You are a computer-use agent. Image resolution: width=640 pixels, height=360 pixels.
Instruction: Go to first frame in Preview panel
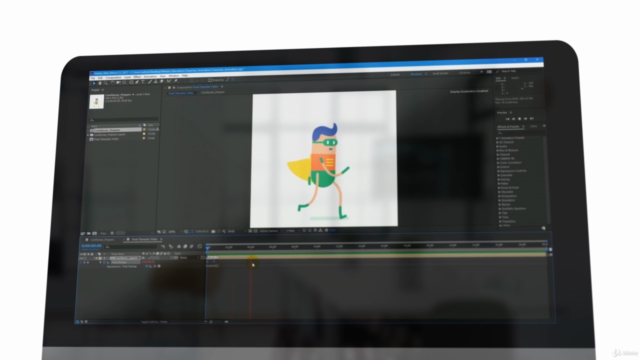(x=507, y=119)
